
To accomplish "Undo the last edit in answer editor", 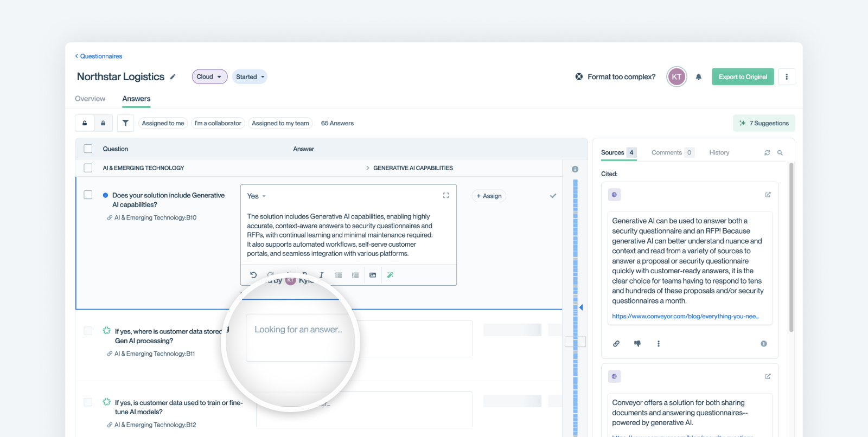I will coord(253,275).
